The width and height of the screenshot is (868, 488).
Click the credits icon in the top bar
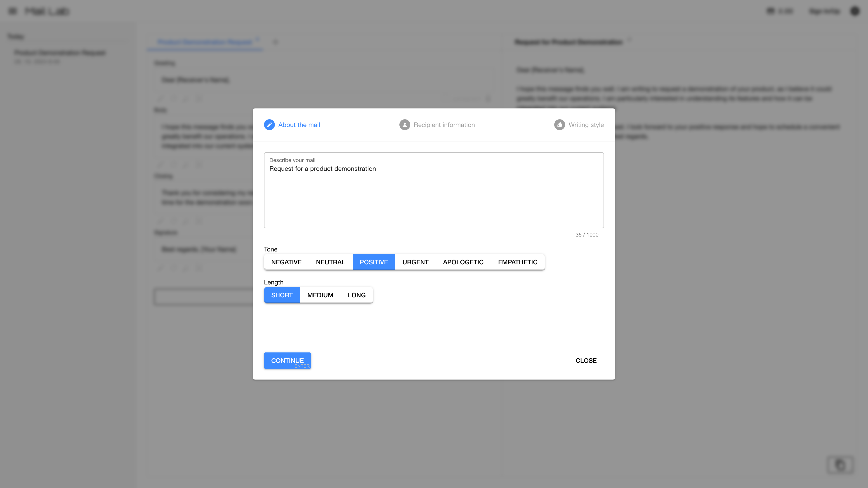click(771, 11)
